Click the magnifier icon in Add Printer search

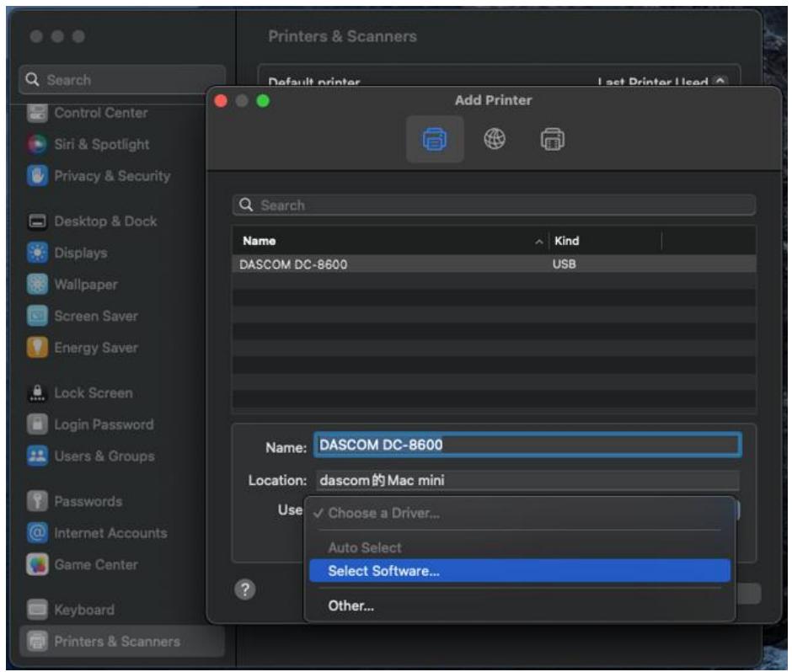click(x=246, y=205)
